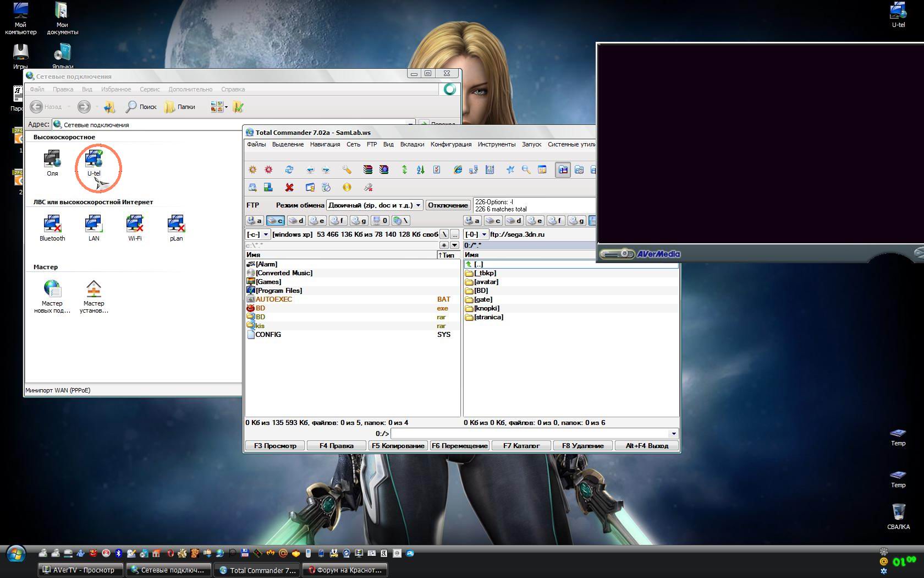This screenshot has height=578, width=924.
Task: Click the F7 Каталог button
Action: tap(521, 446)
